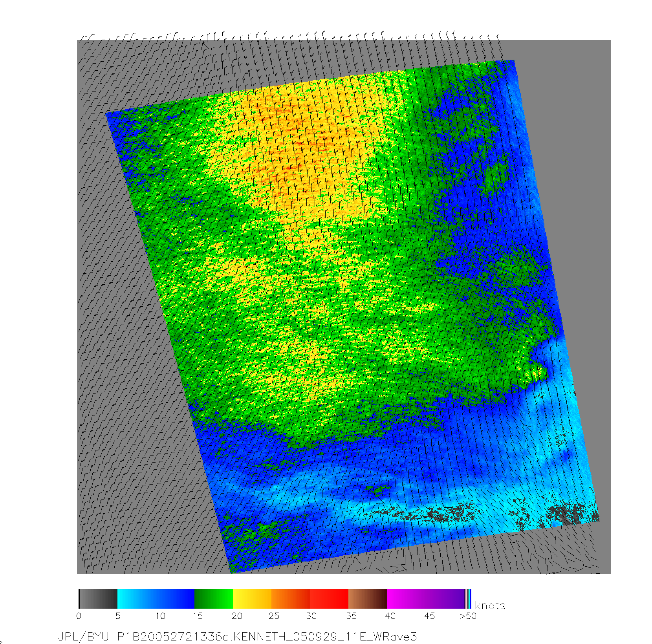Click the '10' scale label
652x644 pixels.
coord(160,616)
